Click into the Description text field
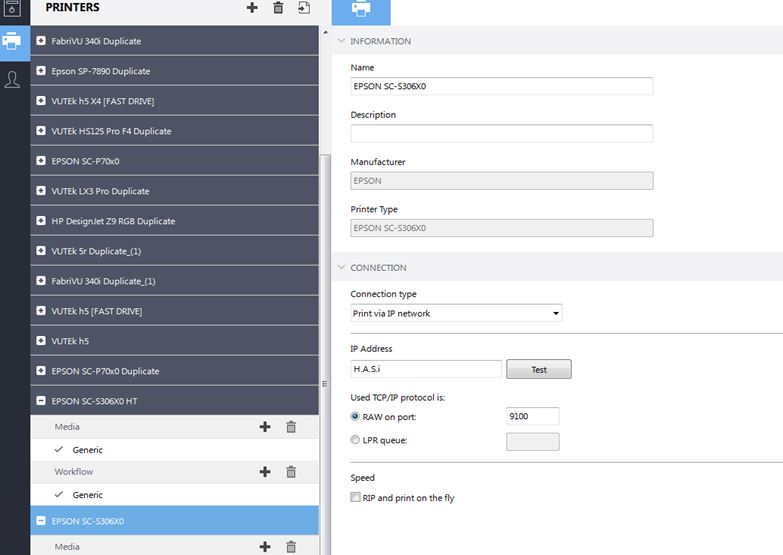 pos(501,133)
